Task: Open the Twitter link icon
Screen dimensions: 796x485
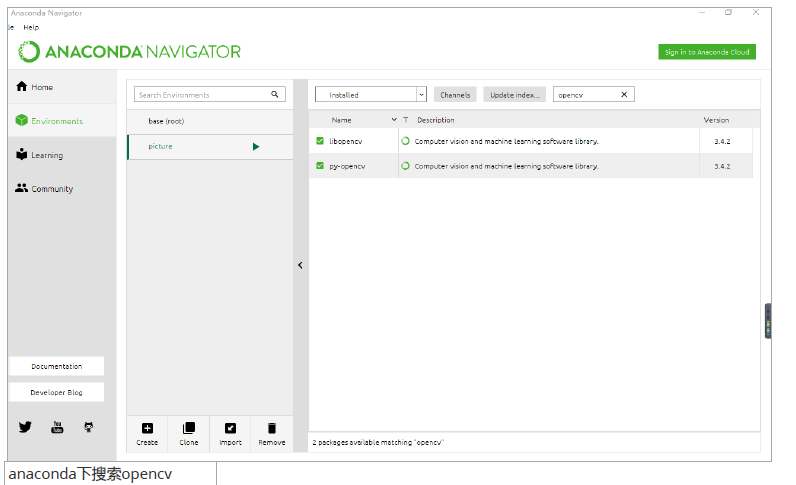Action: pos(25,427)
